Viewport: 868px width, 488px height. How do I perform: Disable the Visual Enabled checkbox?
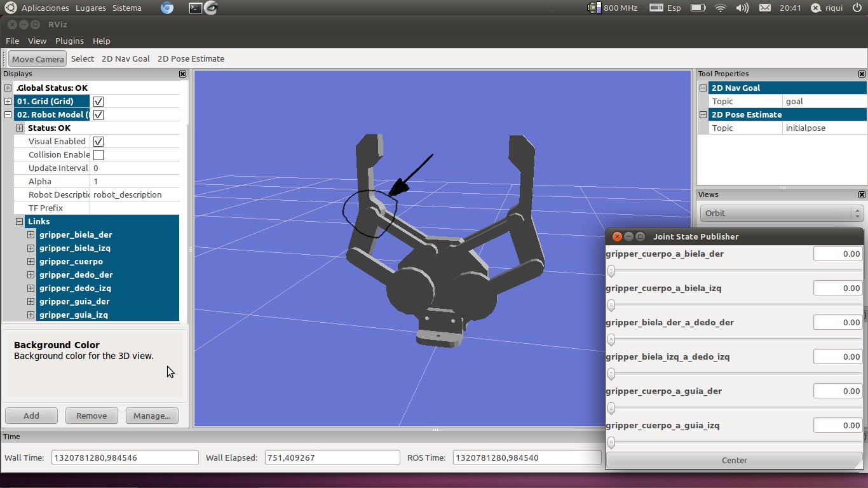98,141
